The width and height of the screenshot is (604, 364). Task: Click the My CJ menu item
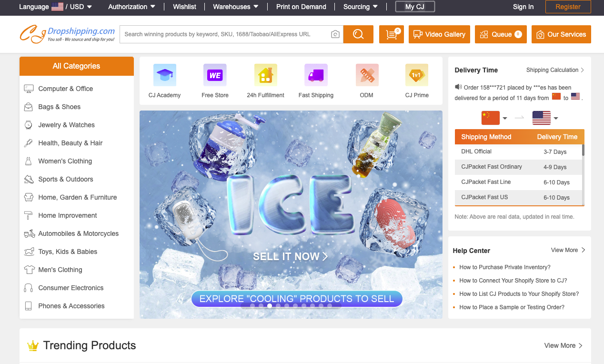click(415, 7)
